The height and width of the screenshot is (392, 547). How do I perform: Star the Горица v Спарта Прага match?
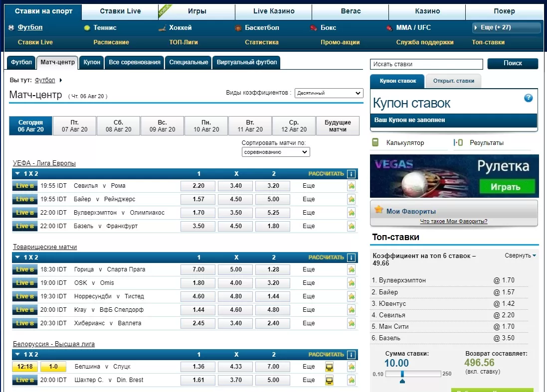pyautogui.click(x=352, y=269)
